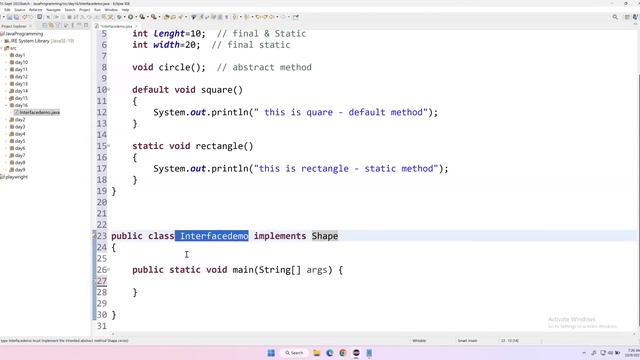The height and width of the screenshot is (360, 640).
Task: Expand JRE System Library node
Action: pos(2,41)
